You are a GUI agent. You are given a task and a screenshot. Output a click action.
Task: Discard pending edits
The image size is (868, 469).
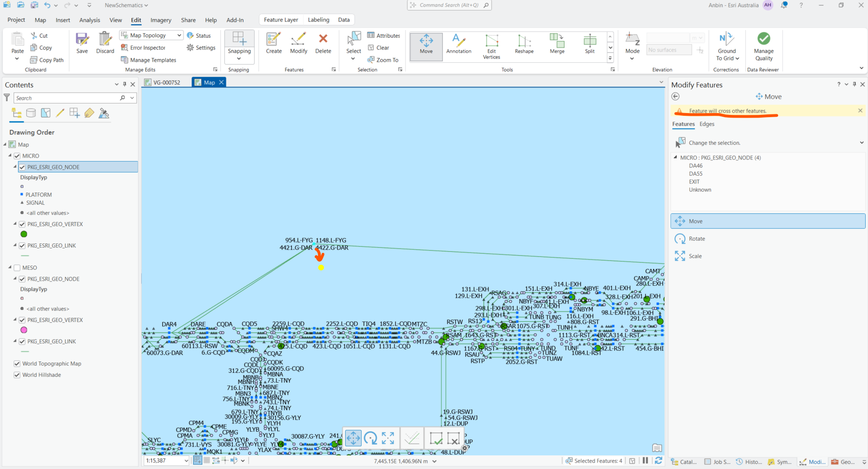click(105, 44)
